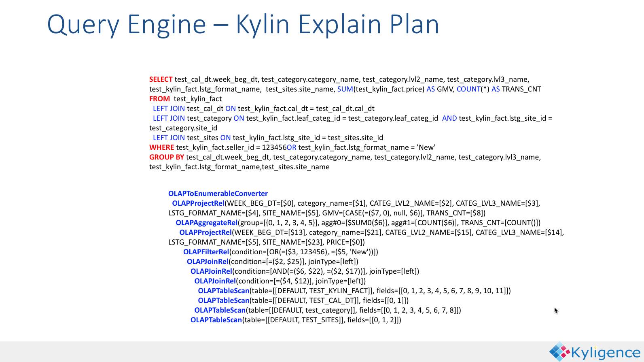644x362 pixels.
Task: Click OLAPJoinRel with condition =($4, $12)
Action: point(215,281)
